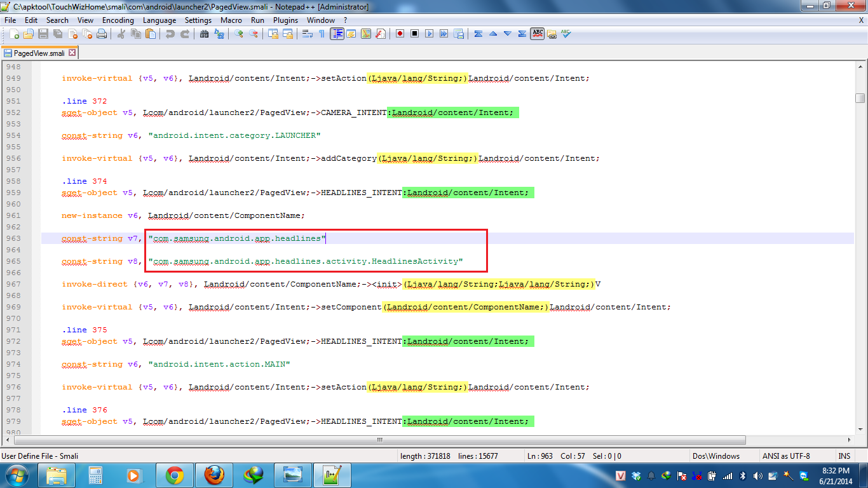The width and height of the screenshot is (868, 488).
Task: Click the blue down triangle icon
Action: [x=507, y=34]
